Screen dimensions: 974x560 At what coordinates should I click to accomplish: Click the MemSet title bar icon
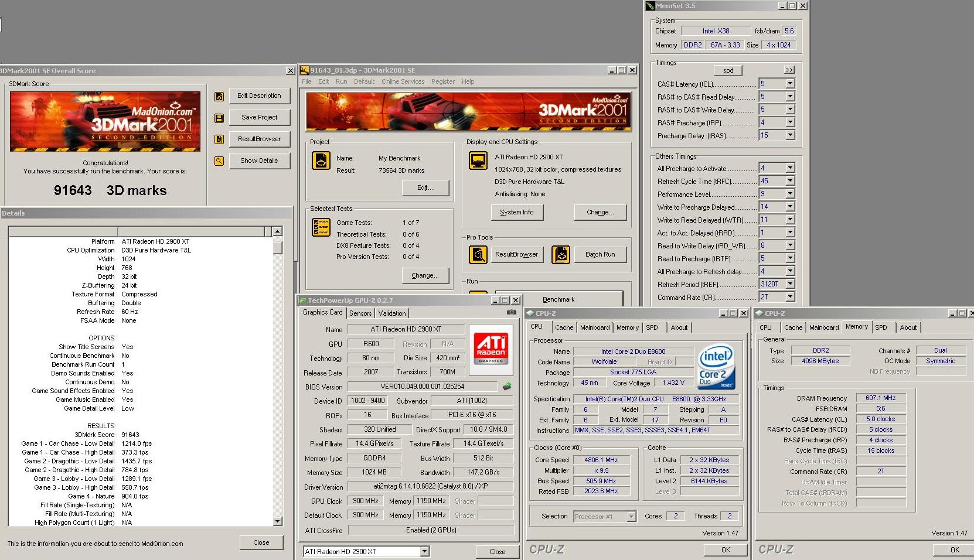click(650, 6)
